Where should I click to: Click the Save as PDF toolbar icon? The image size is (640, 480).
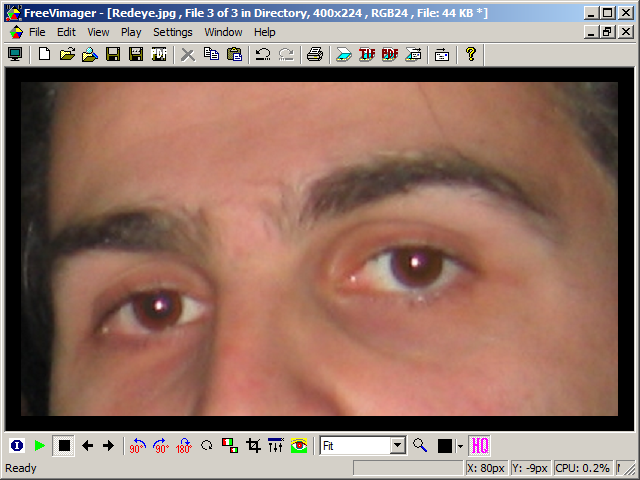(159, 54)
